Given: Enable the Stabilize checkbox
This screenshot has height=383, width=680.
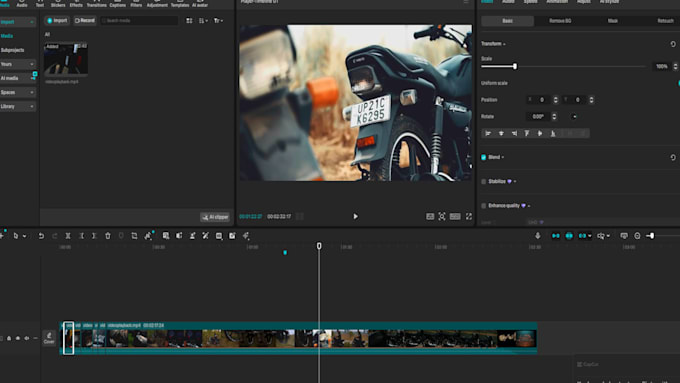Looking at the screenshot, I should click(484, 182).
